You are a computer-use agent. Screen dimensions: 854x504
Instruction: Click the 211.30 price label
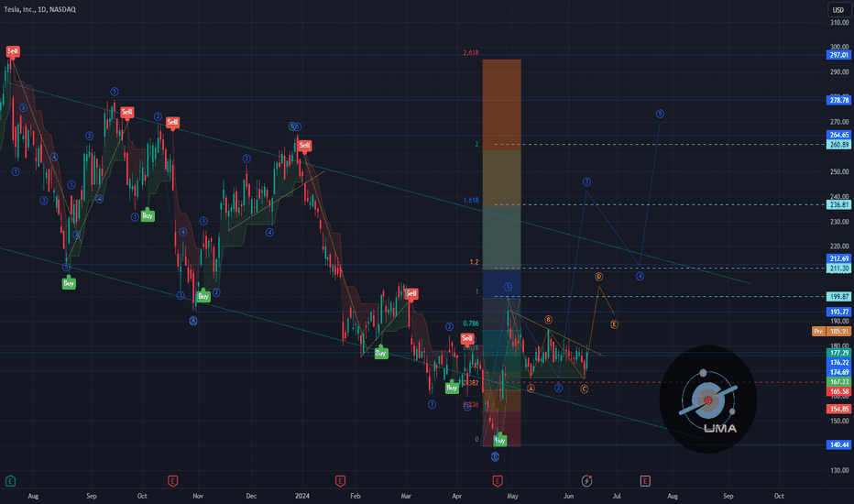click(x=838, y=268)
